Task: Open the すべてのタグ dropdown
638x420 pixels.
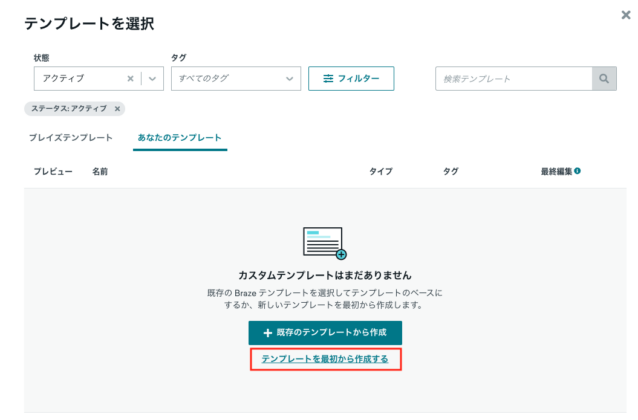Action: click(235, 79)
